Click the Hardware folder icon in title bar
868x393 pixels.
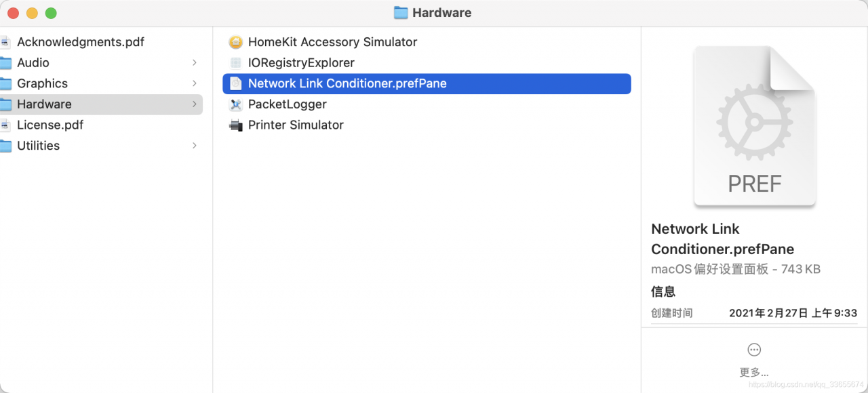(401, 13)
